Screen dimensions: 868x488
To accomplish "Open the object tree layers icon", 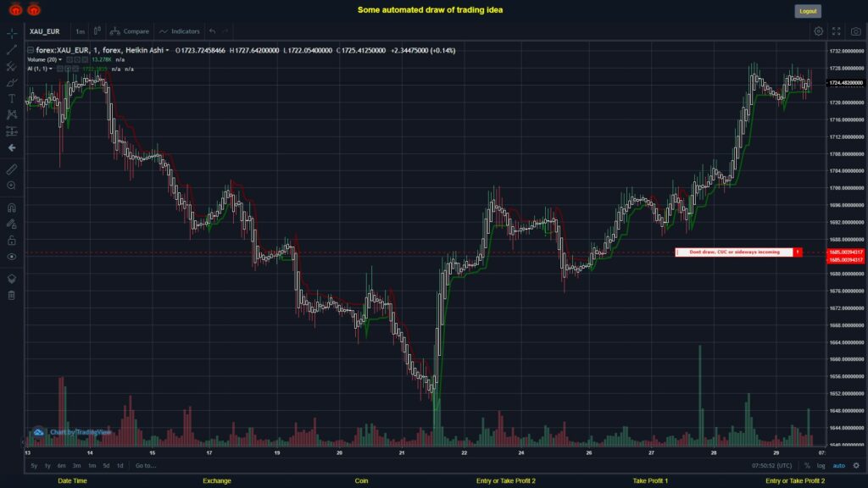I will pyautogui.click(x=12, y=278).
